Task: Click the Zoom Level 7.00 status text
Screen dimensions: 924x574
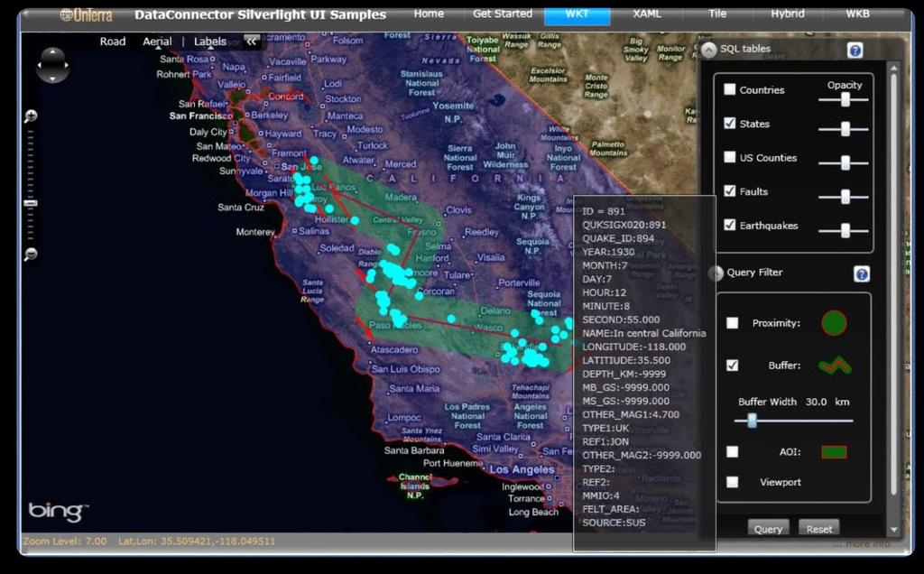Action: point(65,541)
